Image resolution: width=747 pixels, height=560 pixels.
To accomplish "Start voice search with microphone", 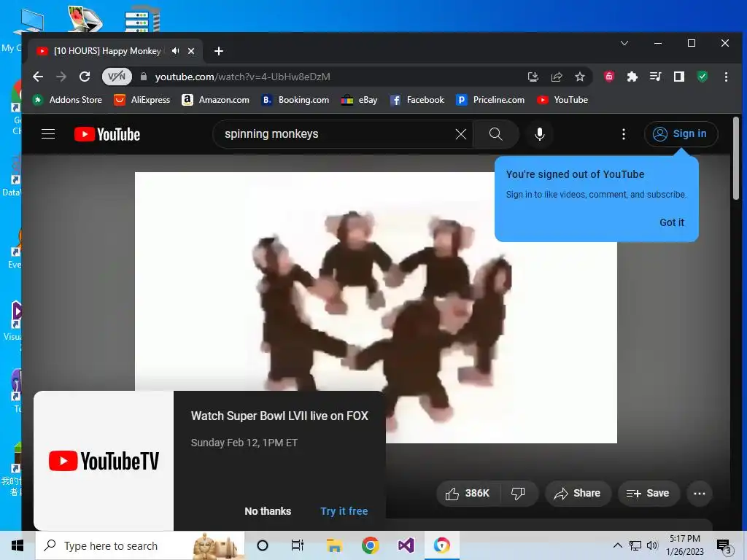I will click(x=540, y=134).
